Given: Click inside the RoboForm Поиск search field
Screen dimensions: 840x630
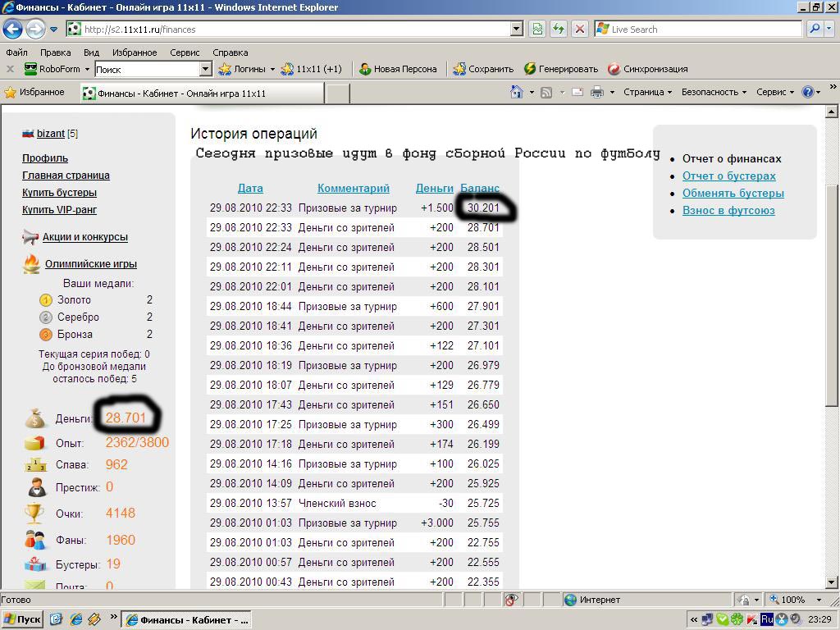Looking at the screenshot, I should 148,70.
